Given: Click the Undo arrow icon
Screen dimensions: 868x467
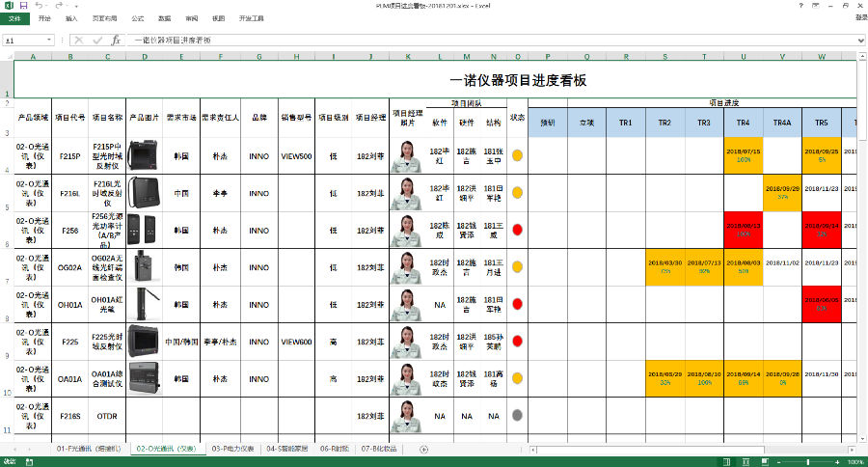Looking at the screenshot, I should (39, 6).
